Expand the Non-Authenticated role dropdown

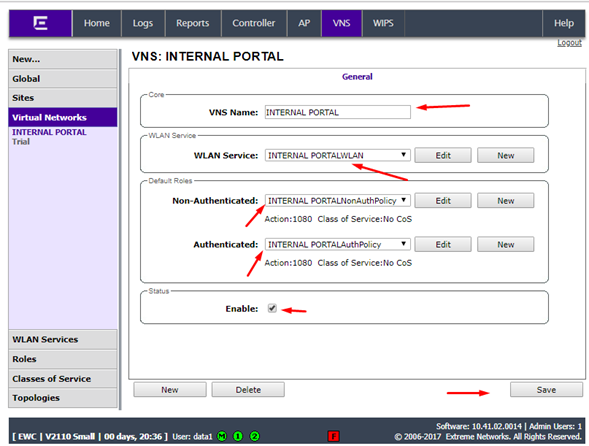pos(337,201)
